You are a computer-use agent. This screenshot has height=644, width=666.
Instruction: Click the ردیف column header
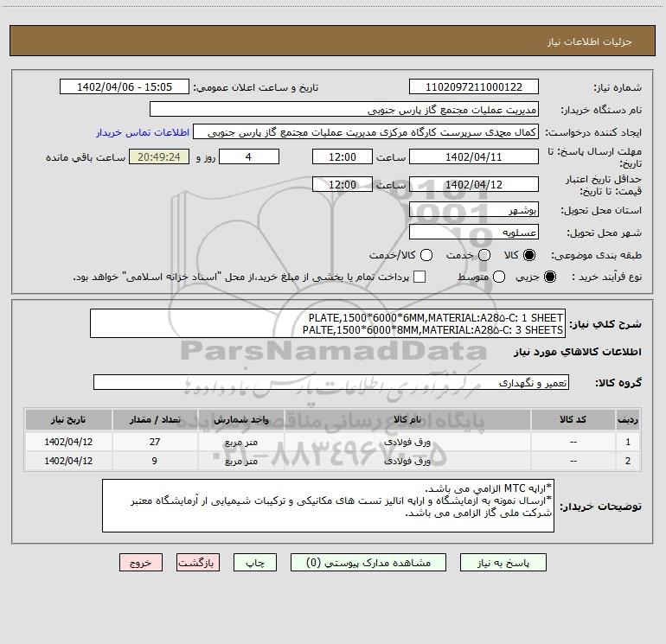click(628, 420)
